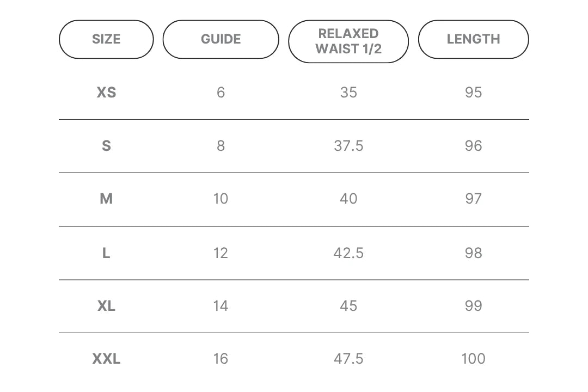
Task: Click length value 100 in XXL row
Action: tap(473, 359)
